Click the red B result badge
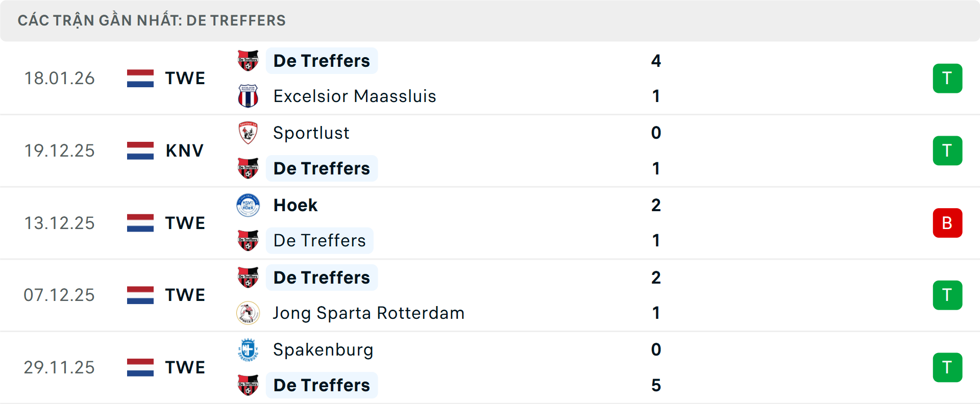The width and height of the screenshot is (980, 404). coord(947,223)
